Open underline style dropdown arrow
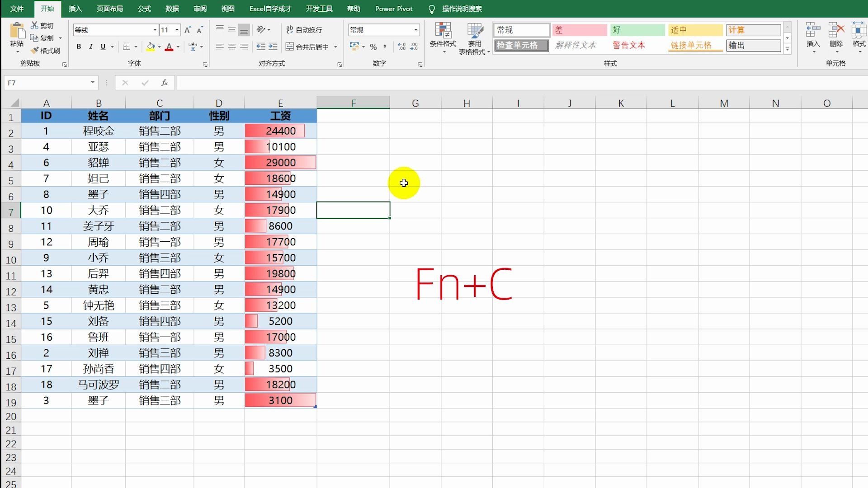This screenshot has height=488, width=868. point(112,47)
